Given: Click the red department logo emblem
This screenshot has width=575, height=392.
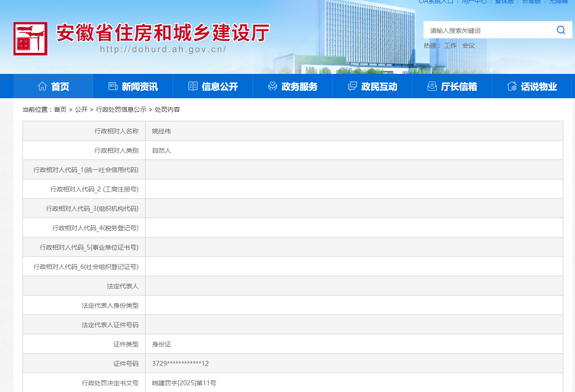Looking at the screenshot, I should coord(30,39).
